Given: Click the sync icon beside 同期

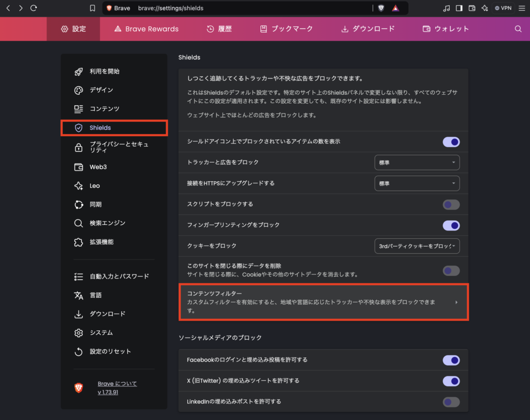Looking at the screenshot, I should tap(79, 205).
